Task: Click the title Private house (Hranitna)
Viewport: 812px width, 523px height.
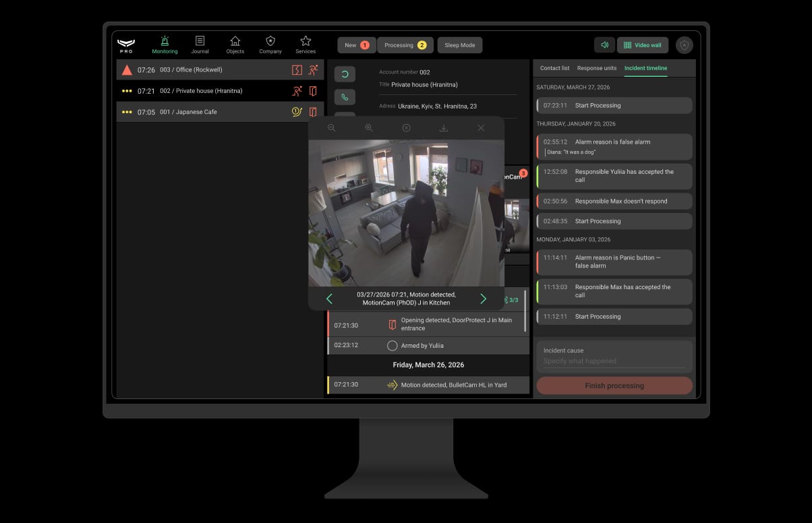Action: 424,85
